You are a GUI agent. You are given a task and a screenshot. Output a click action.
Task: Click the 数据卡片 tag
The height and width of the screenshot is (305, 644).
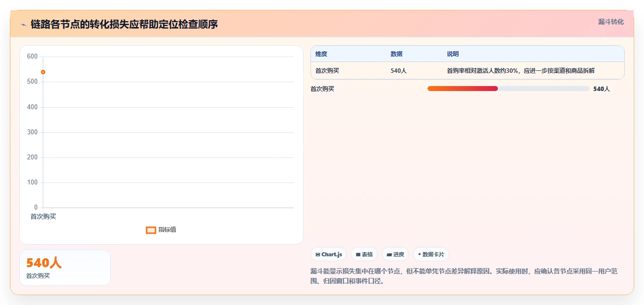(x=431, y=254)
